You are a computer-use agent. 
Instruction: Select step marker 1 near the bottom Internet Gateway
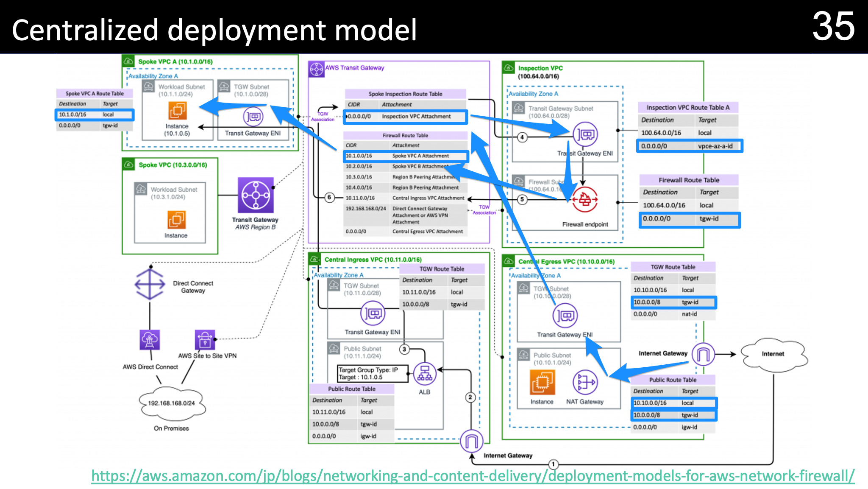[553, 464]
